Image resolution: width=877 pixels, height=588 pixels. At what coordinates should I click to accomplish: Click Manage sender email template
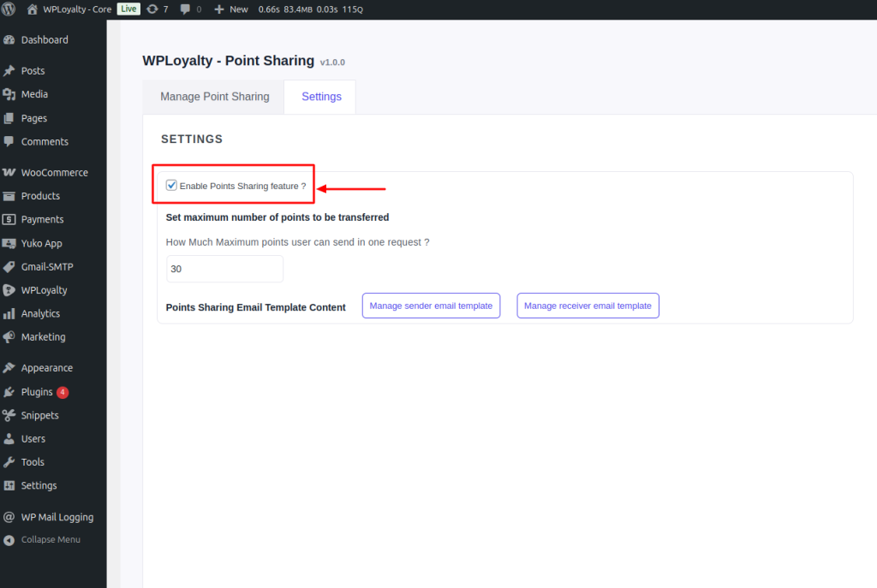click(x=431, y=306)
